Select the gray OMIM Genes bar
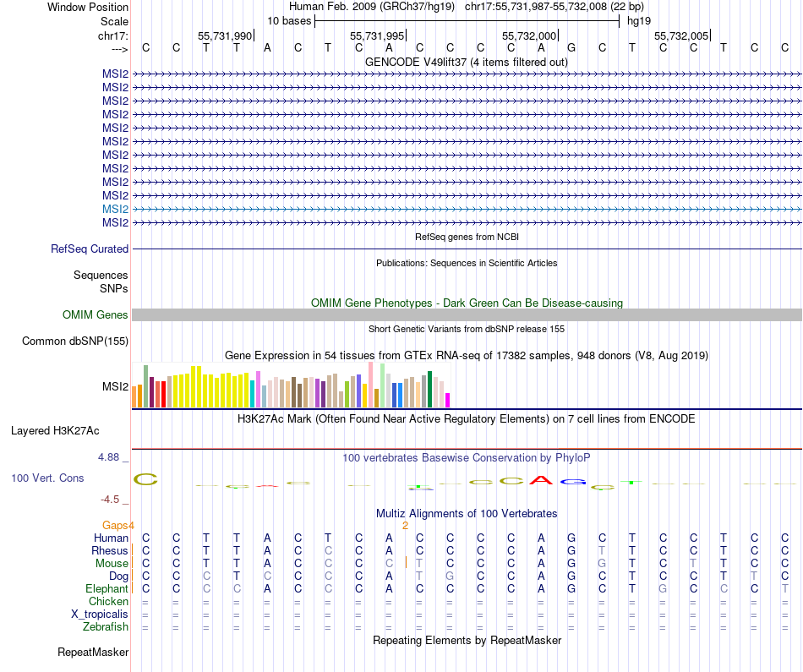803x672 pixels. point(467,315)
